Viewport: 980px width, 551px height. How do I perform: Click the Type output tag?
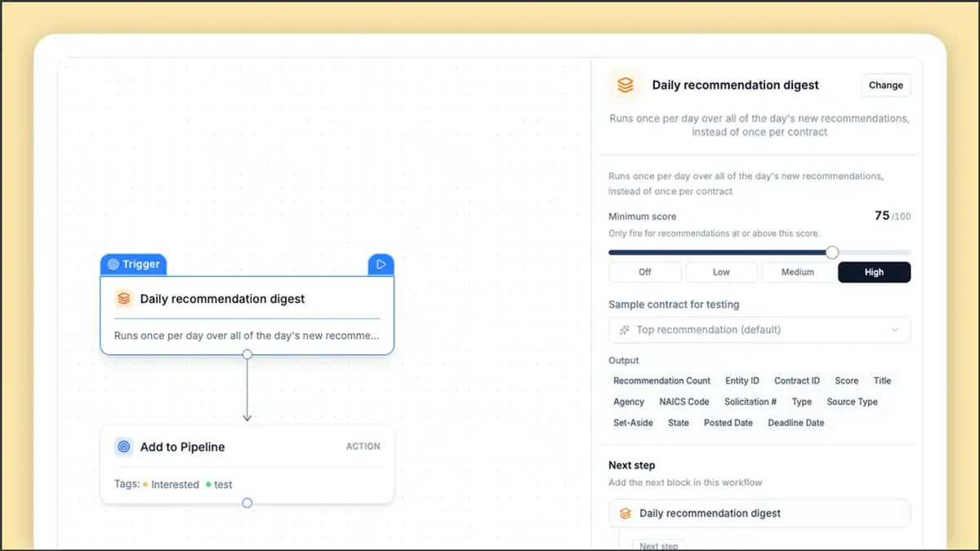click(802, 402)
